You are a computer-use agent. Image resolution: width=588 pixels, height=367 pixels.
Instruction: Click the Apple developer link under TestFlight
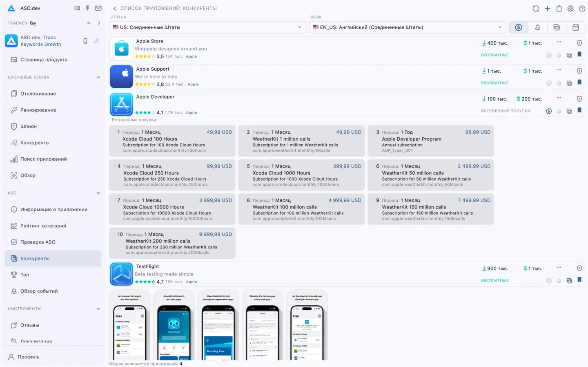pos(191,282)
